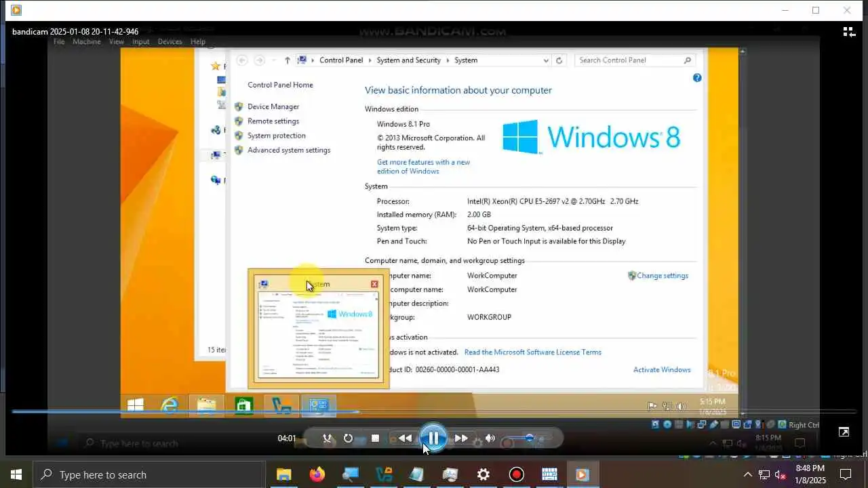Open Internet Explorer on the Windows 8 taskbar
Viewport: 868px width, 488px height.
tap(169, 405)
